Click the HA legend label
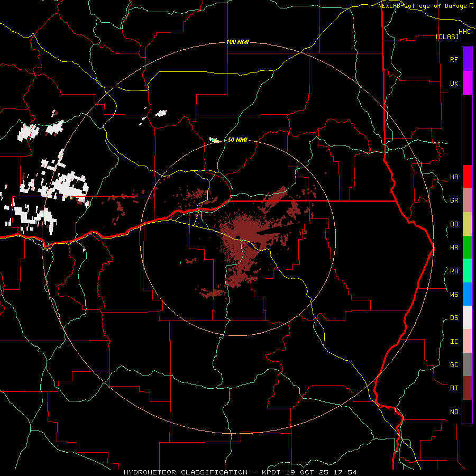The width and height of the screenshot is (476, 476). tap(454, 177)
